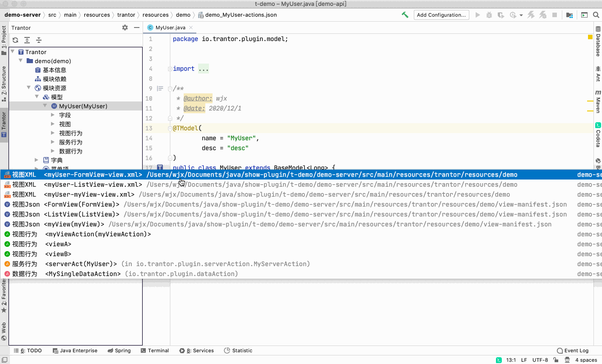Open the Codota side panel
This screenshot has width=602, height=364.
coord(598,134)
